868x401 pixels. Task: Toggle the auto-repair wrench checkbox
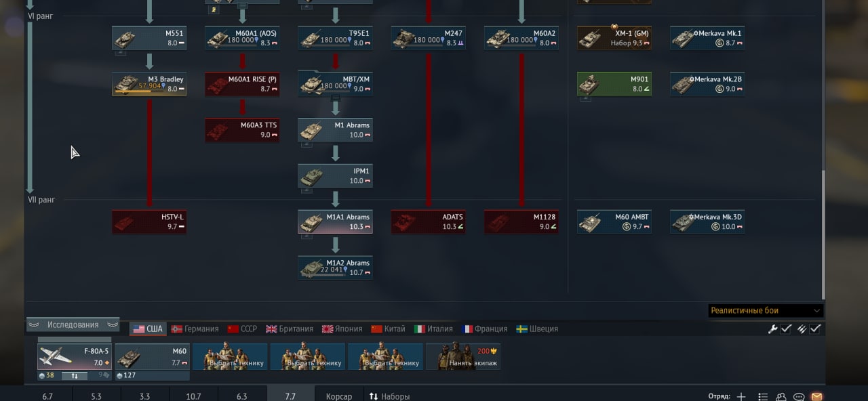786,329
